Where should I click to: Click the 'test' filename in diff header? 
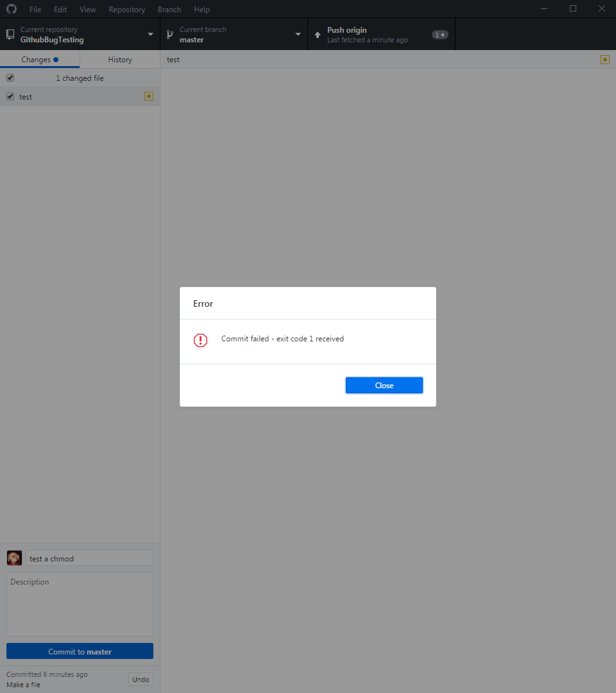point(173,60)
